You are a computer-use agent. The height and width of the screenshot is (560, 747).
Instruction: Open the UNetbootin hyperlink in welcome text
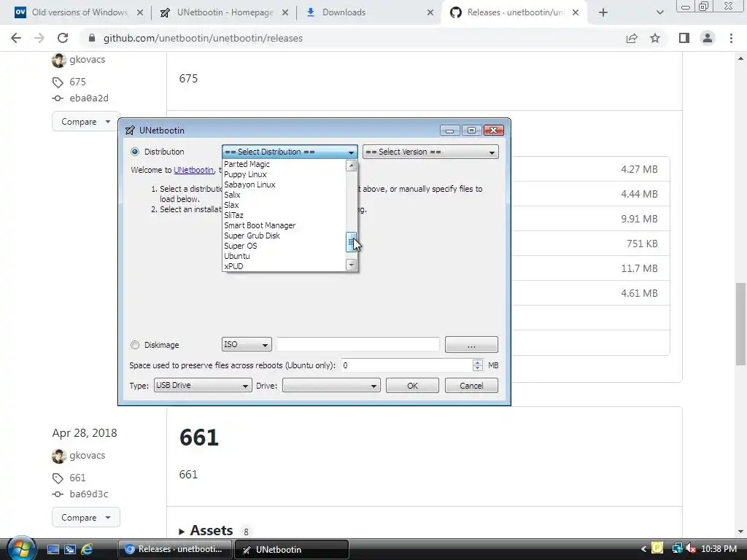point(193,170)
